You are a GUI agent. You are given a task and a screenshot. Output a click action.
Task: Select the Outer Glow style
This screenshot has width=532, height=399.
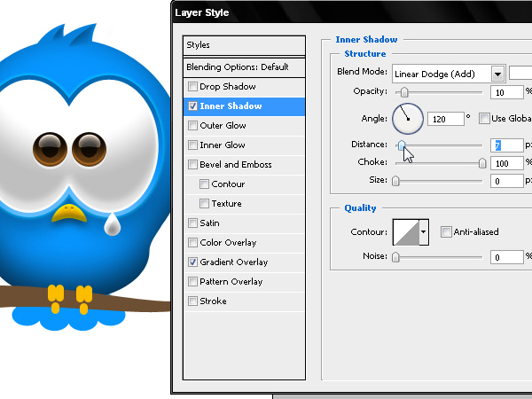point(223,126)
